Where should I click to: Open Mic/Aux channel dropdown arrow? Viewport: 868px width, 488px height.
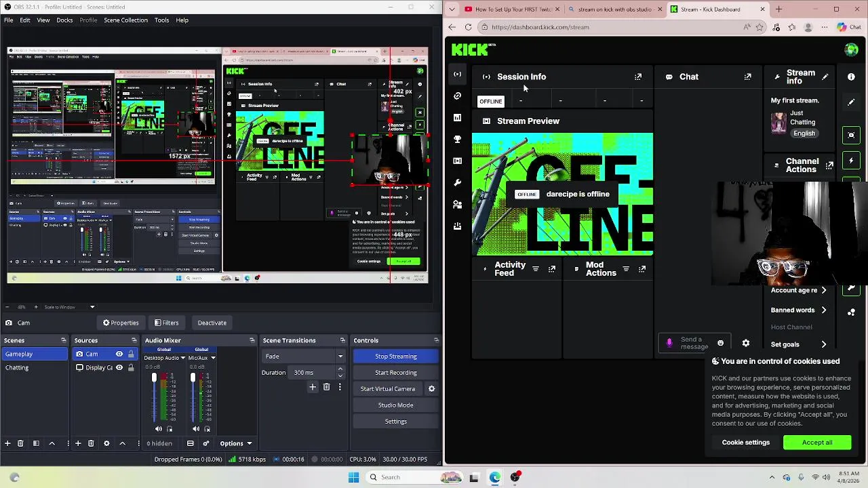[x=213, y=358]
